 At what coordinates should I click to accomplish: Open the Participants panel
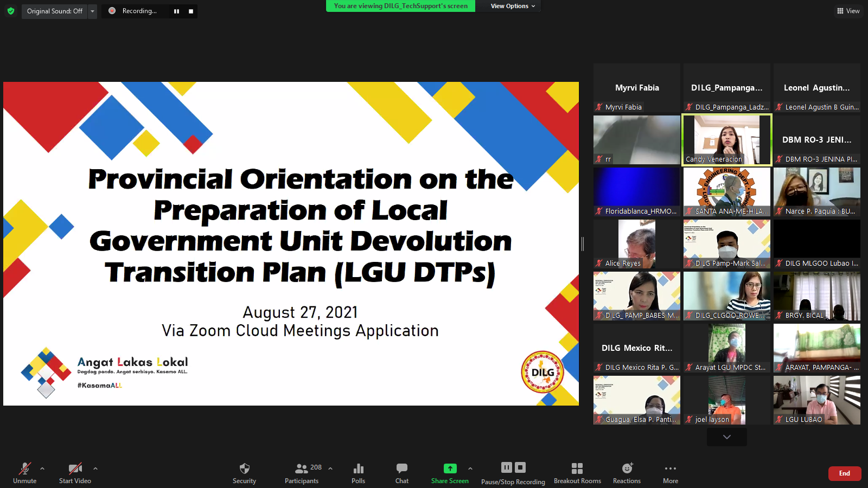pyautogui.click(x=302, y=473)
